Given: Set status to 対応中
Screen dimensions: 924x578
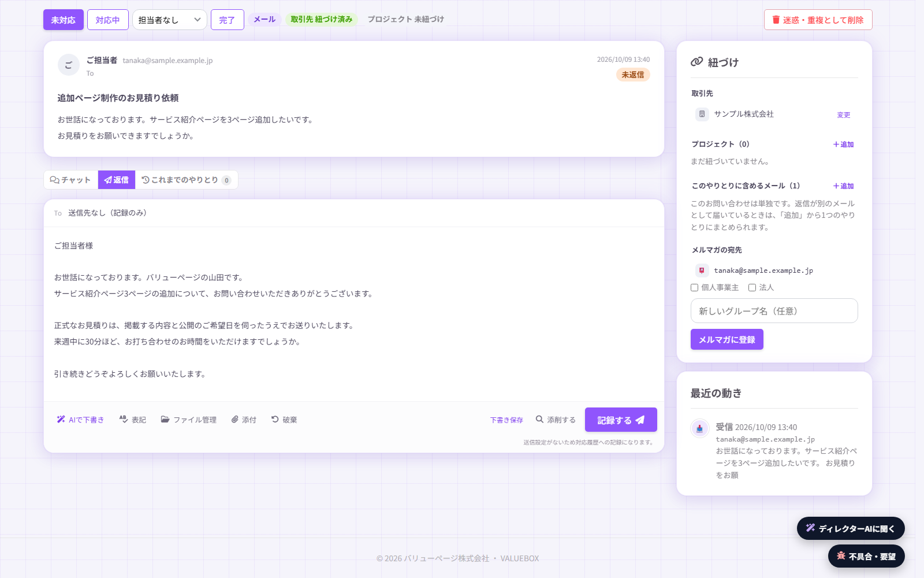Looking at the screenshot, I should coord(108,20).
